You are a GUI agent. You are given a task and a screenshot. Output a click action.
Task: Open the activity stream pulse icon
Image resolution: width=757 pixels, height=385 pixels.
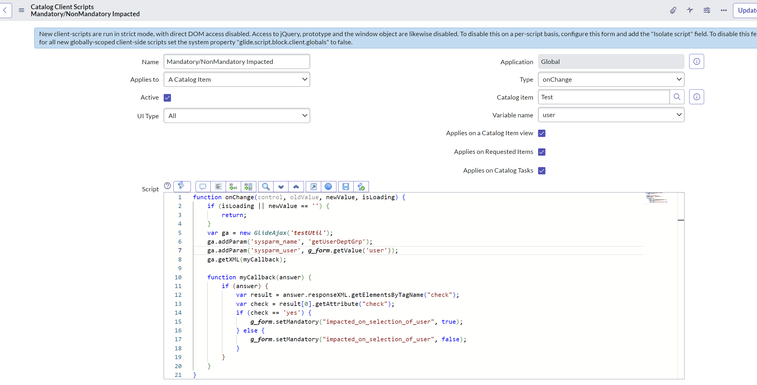(x=690, y=10)
